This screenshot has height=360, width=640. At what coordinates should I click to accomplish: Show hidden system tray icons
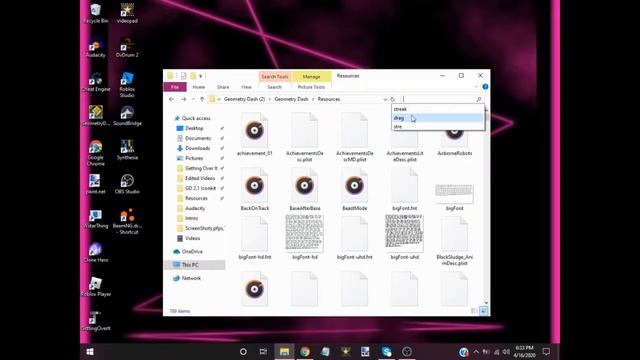coord(476,351)
